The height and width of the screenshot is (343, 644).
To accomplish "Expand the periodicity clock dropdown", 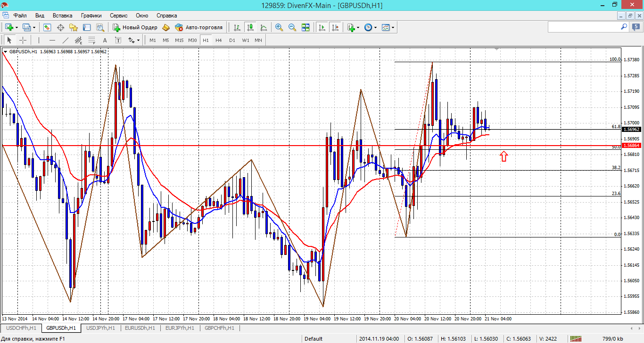I will click(376, 27).
